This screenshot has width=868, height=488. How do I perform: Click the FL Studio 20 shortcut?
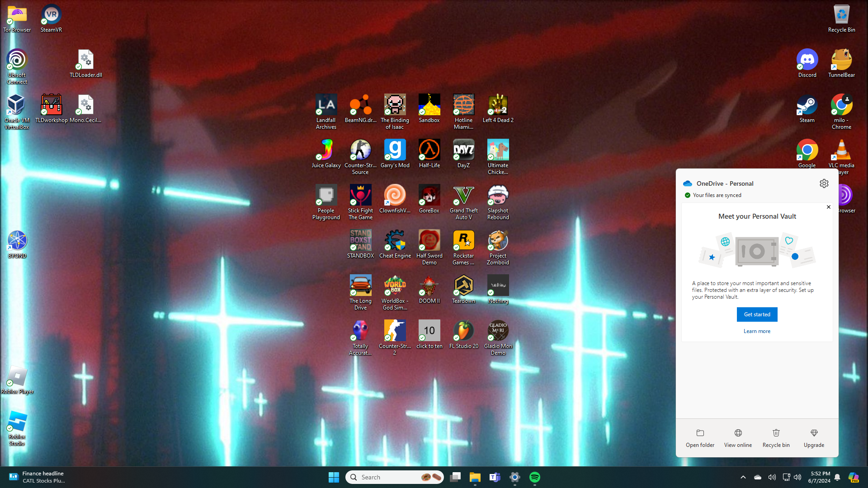[463, 331]
